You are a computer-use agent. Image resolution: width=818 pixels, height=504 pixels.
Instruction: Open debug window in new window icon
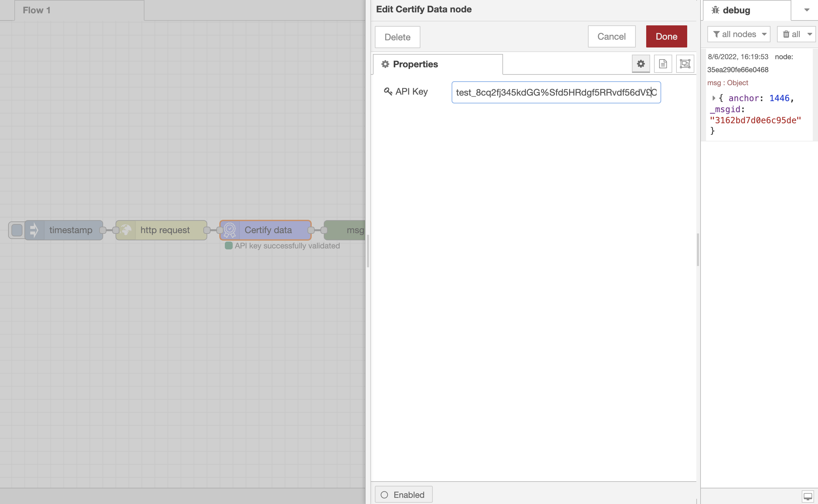click(808, 496)
